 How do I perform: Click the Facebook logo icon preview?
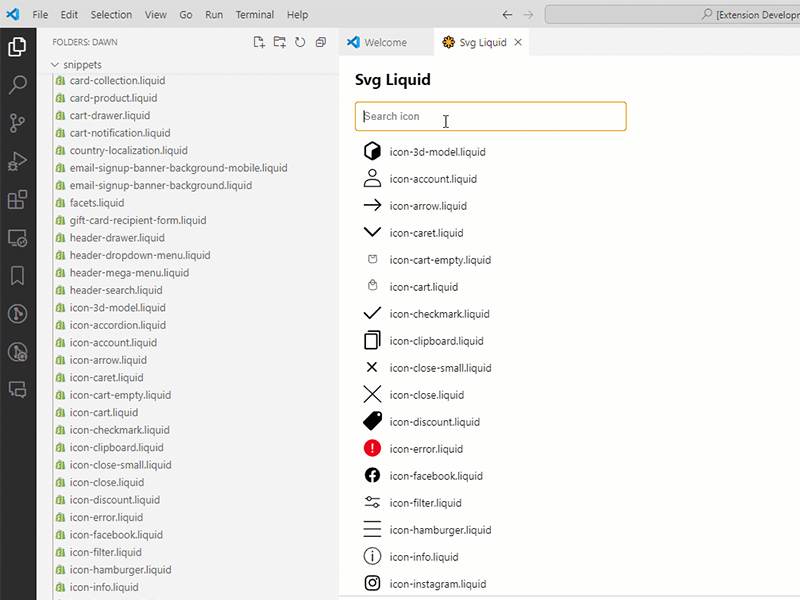pos(372,476)
